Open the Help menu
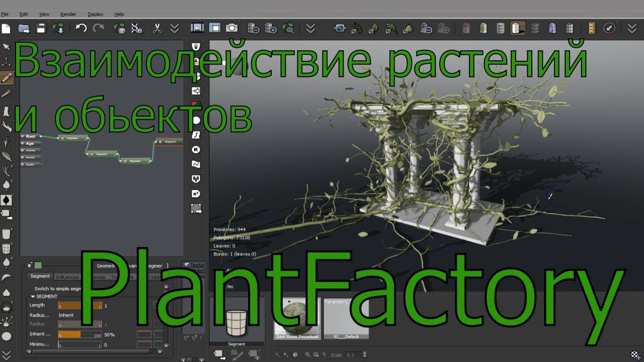 point(119,15)
